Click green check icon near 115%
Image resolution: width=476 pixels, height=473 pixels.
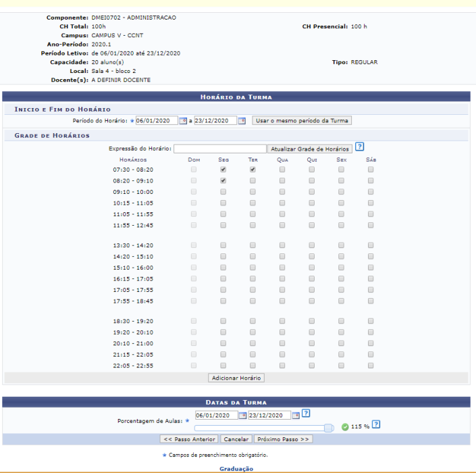[x=345, y=426]
